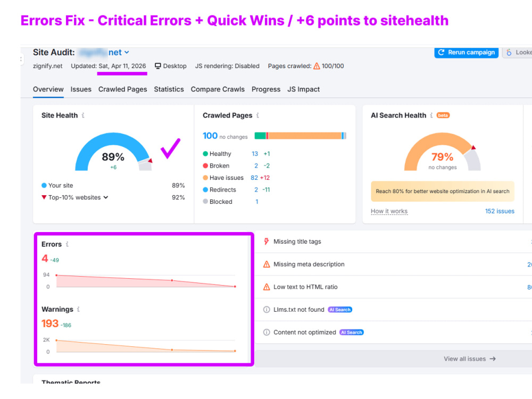Click the Updated Sat, Apr 11, 2026 date
The image size is (532, 399).
point(108,66)
